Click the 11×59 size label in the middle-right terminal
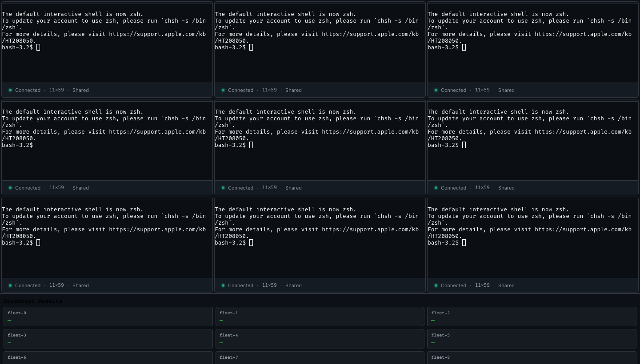 click(482, 188)
